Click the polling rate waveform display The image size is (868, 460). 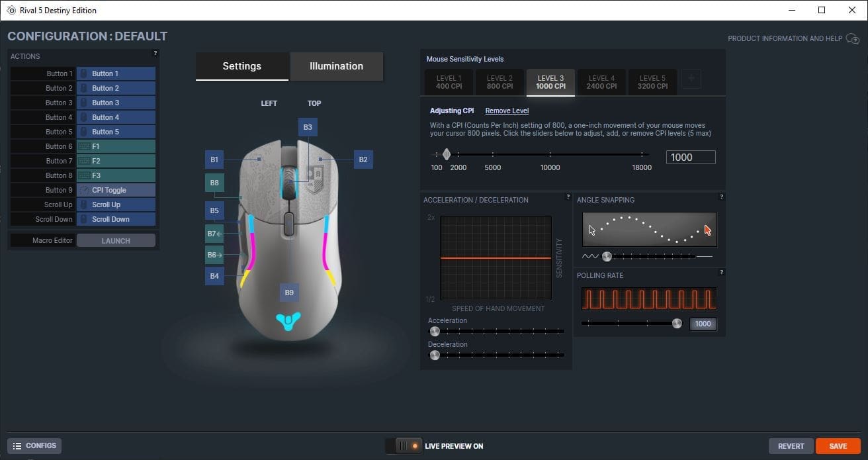650,299
